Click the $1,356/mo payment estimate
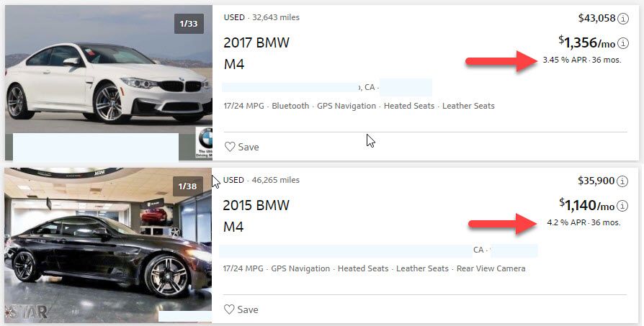Viewport: 644px width, 326px height. click(x=587, y=43)
